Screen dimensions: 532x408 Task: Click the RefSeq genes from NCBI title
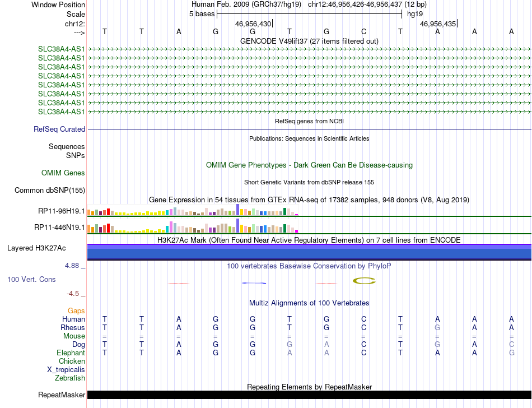click(x=310, y=121)
